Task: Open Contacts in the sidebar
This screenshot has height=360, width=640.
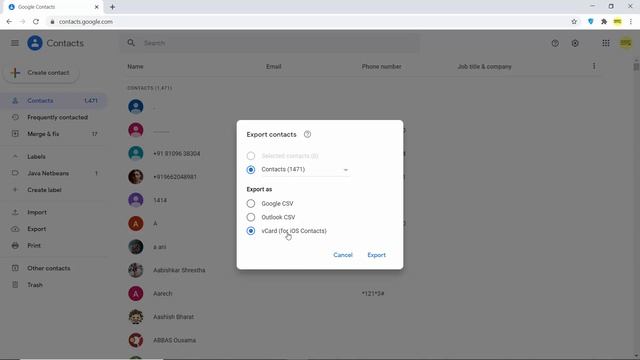Action: point(54,100)
